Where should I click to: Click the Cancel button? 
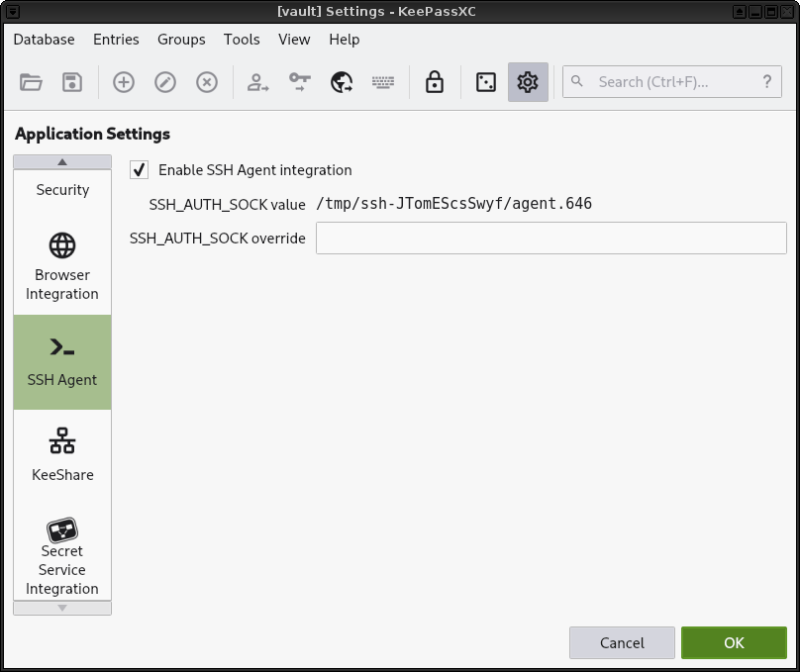pyautogui.click(x=622, y=643)
